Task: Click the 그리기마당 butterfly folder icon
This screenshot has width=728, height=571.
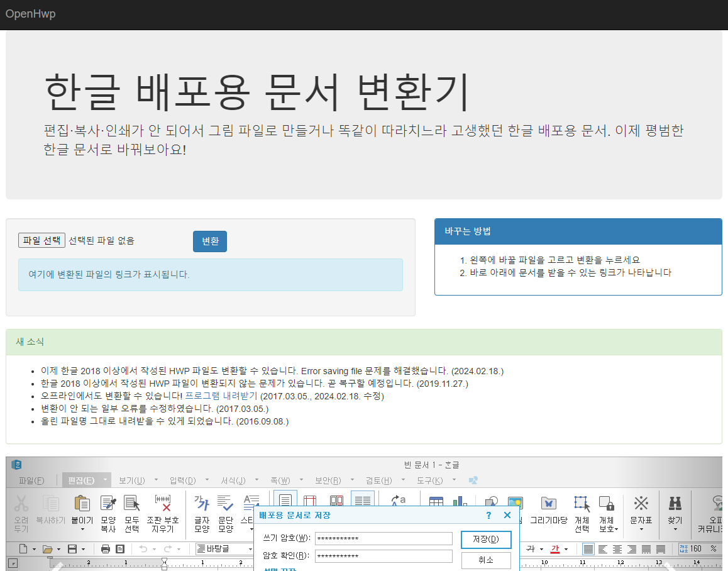Action: point(549,503)
